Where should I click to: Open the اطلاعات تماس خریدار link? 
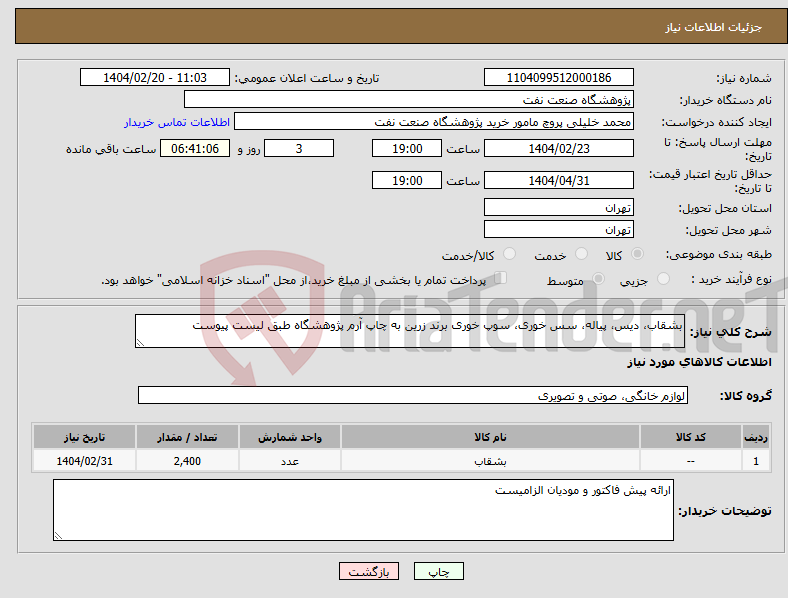pos(177,122)
